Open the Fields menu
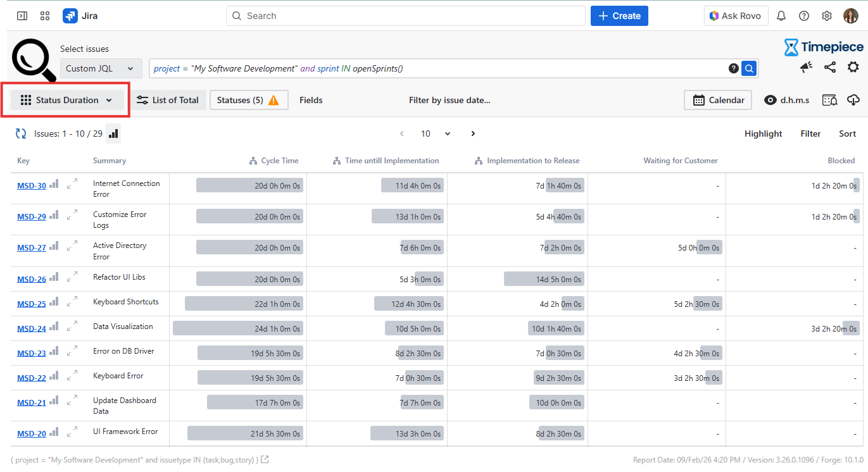Viewport: 868px width, 472px height. pyautogui.click(x=311, y=100)
